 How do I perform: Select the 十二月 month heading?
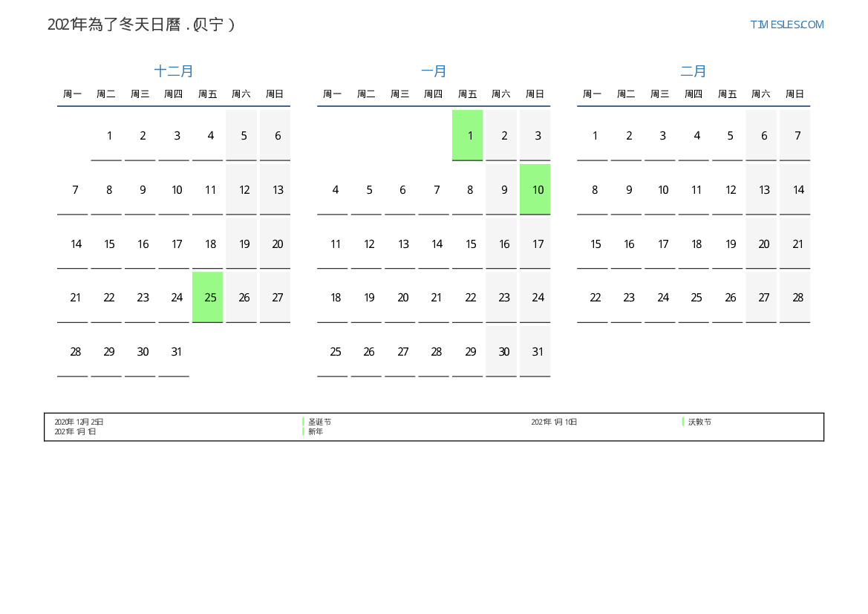pos(174,71)
